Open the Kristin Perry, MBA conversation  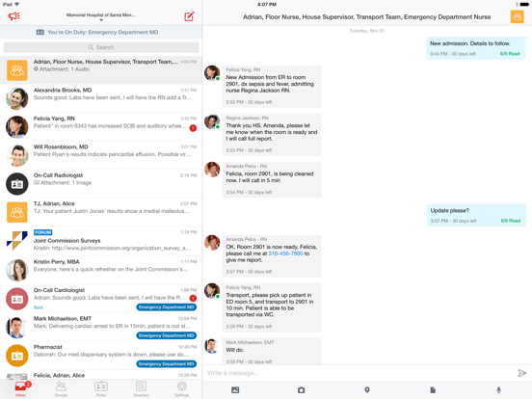[x=101, y=270]
